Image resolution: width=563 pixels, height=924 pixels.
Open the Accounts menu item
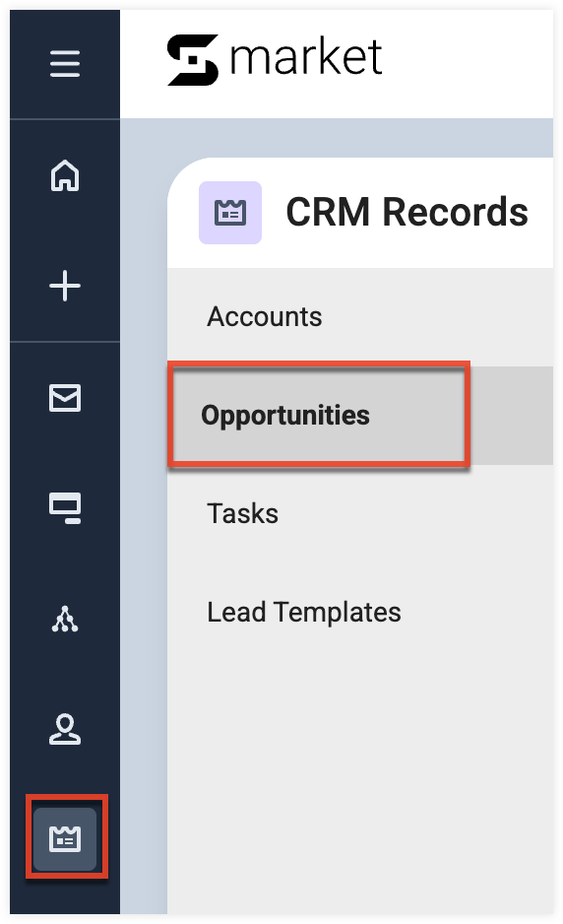pyautogui.click(x=265, y=316)
